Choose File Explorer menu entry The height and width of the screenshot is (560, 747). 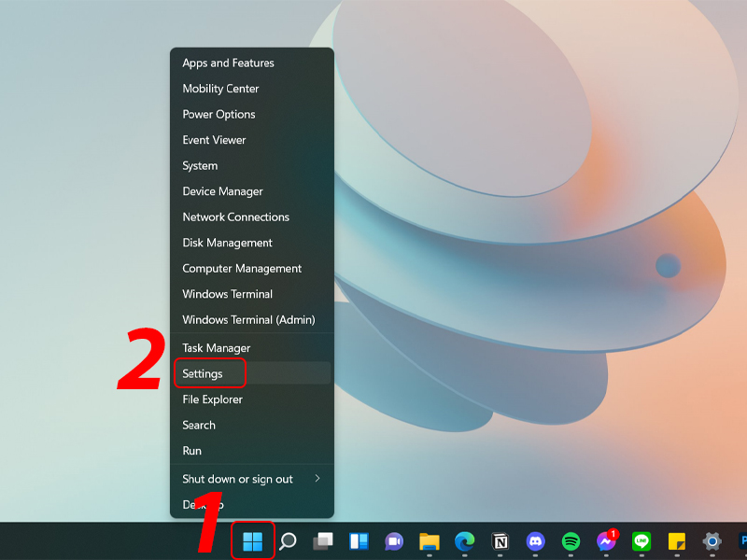[251, 399]
